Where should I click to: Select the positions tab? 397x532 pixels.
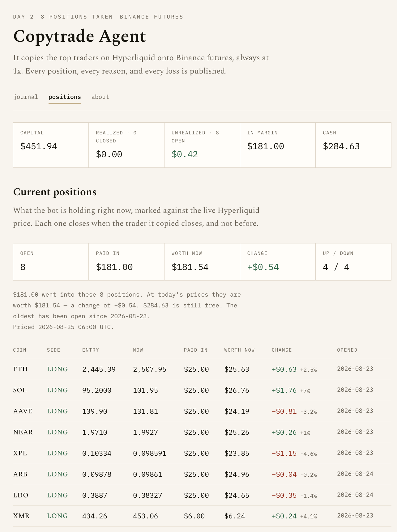click(65, 97)
